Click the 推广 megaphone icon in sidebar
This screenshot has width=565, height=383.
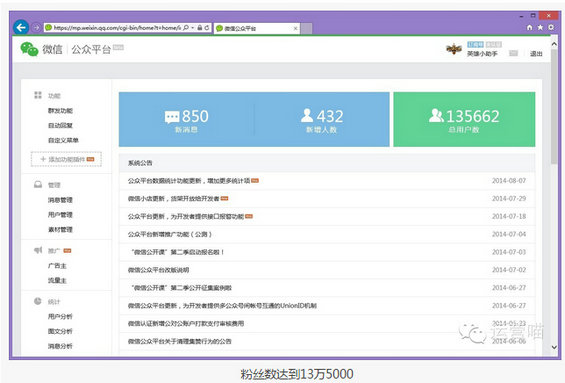tap(38, 250)
